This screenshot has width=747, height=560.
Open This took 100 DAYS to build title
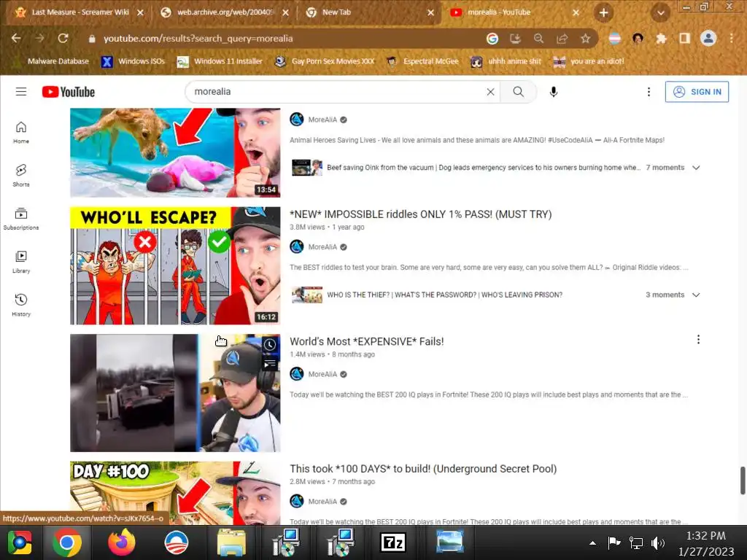point(423,469)
